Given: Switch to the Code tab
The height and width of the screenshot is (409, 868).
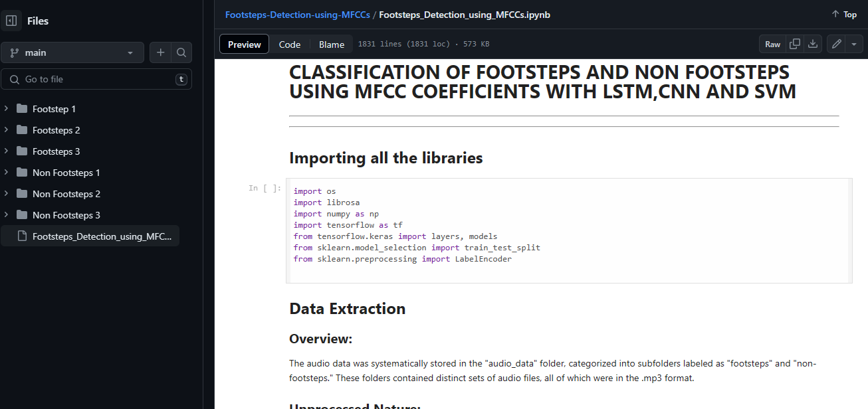Looking at the screenshot, I should pyautogui.click(x=290, y=44).
